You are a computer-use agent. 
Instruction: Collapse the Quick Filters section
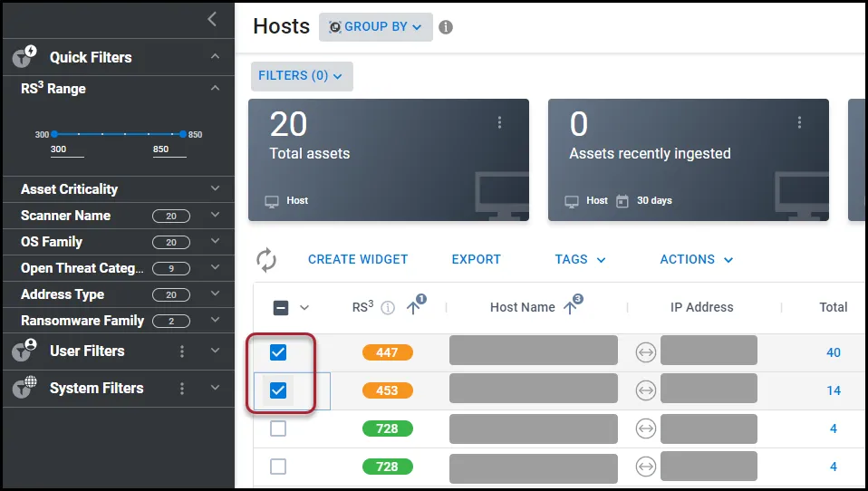pyautogui.click(x=216, y=56)
